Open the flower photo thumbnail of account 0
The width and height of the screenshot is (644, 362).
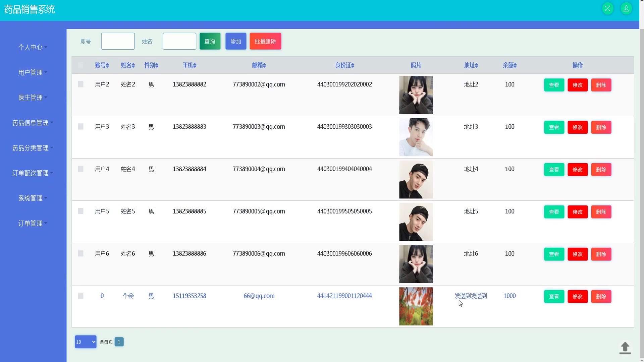416,306
